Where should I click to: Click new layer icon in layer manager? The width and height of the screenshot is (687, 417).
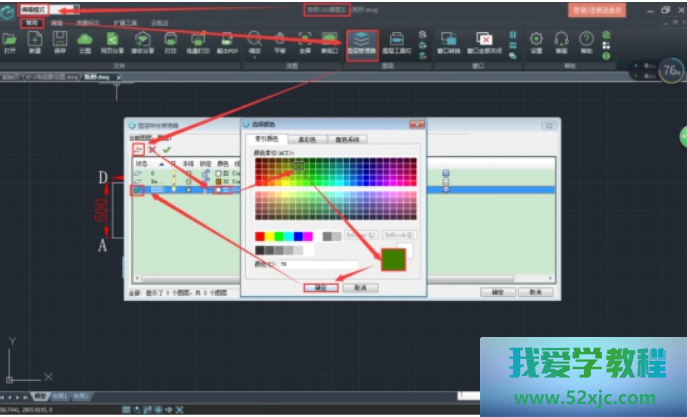[139, 149]
